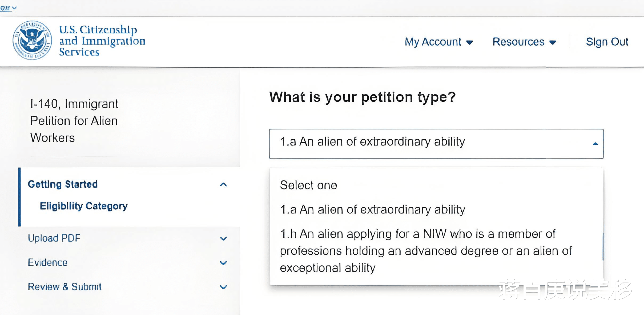Viewport: 644px width, 315px height.
Task: Choose the "Select one" option
Action: click(308, 185)
